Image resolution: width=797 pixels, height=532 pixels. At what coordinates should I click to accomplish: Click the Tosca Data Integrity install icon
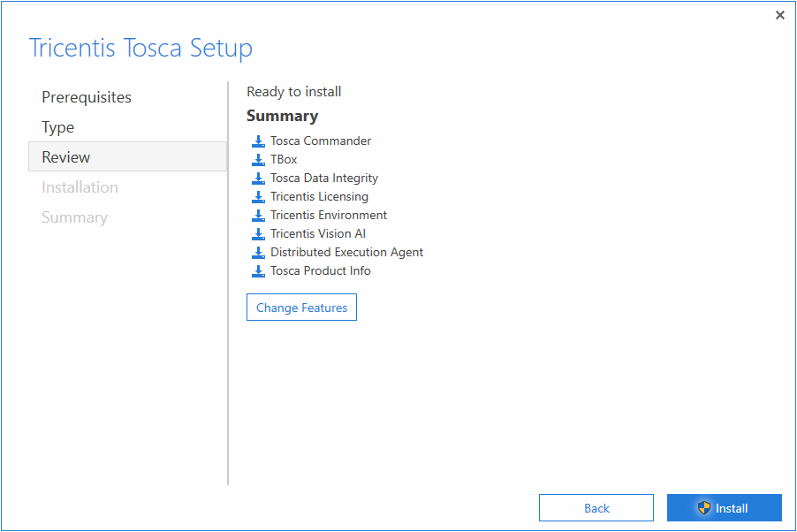coord(258,178)
